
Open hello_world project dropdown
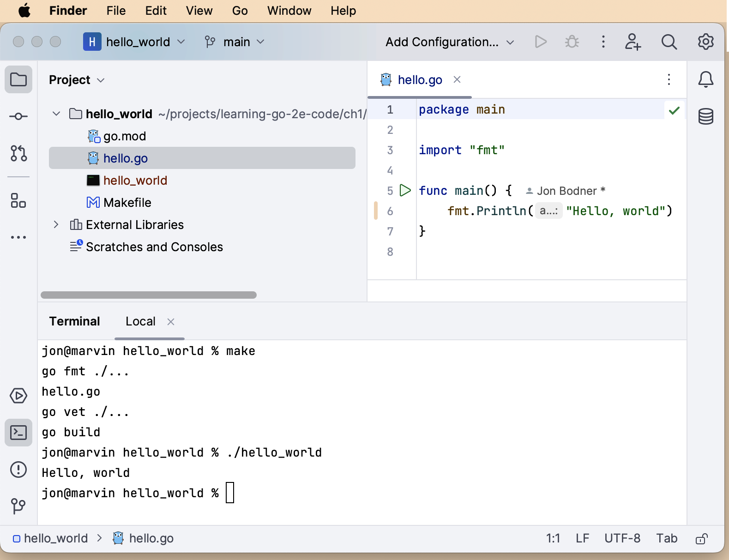tap(134, 42)
